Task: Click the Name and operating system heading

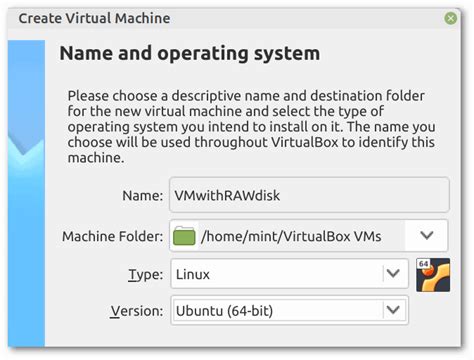Action: click(x=190, y=54)
